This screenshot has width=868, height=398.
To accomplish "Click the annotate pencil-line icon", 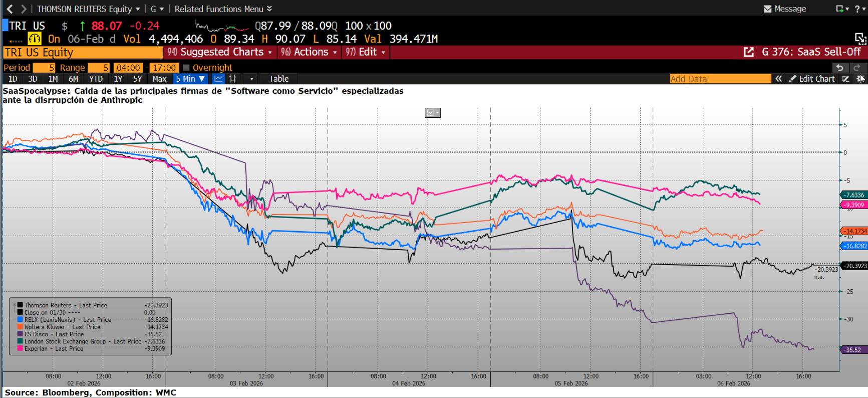I will [845, 79].
